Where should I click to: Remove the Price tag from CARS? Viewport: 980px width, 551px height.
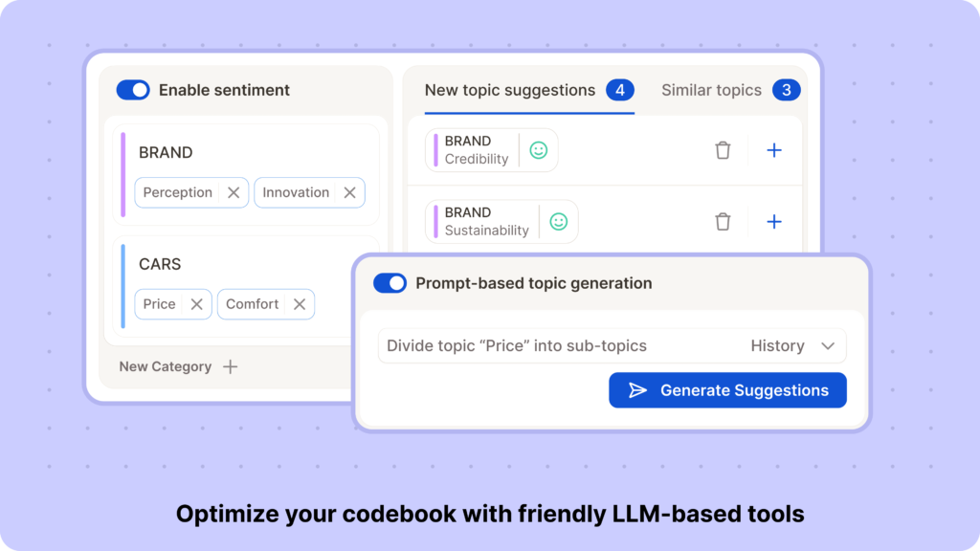pos(196,304)
